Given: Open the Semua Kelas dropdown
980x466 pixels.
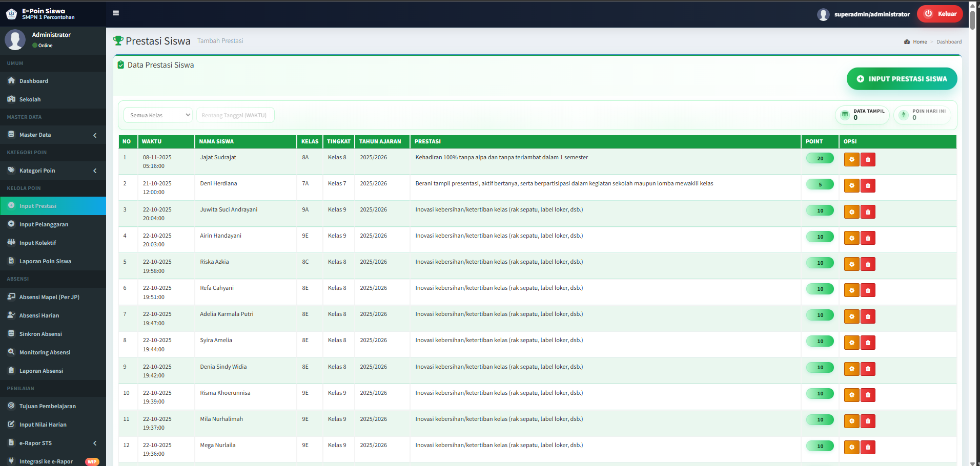Looking at the screenshot, I should point(158,115).
